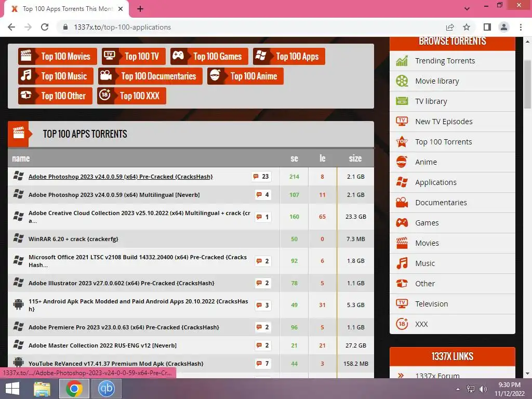This screenshot has width=532, height=399.
Task: Click the 7 comments badge on YouTube ReVanced
Action: coord(263,364)
